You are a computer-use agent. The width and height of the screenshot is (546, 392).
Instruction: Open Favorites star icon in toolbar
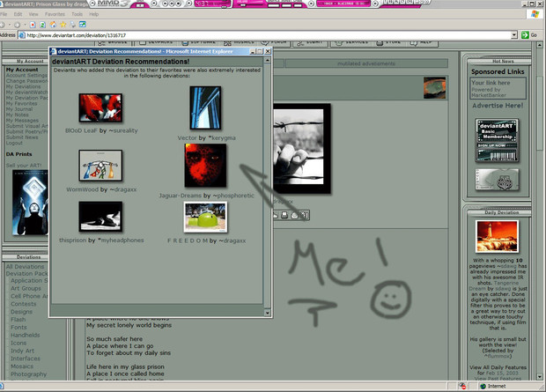tap(63, 25)
